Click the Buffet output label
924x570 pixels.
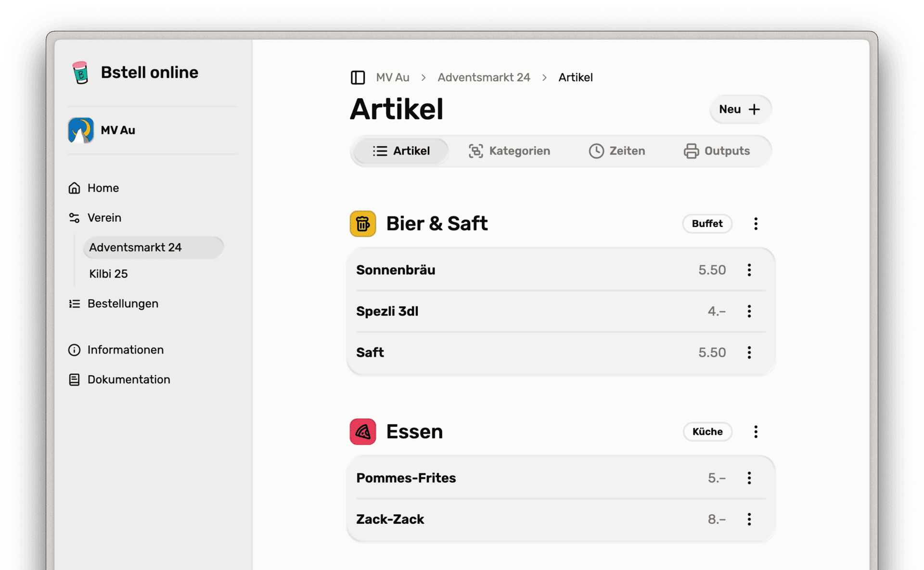pyautogui.click(x=707, y=223)
